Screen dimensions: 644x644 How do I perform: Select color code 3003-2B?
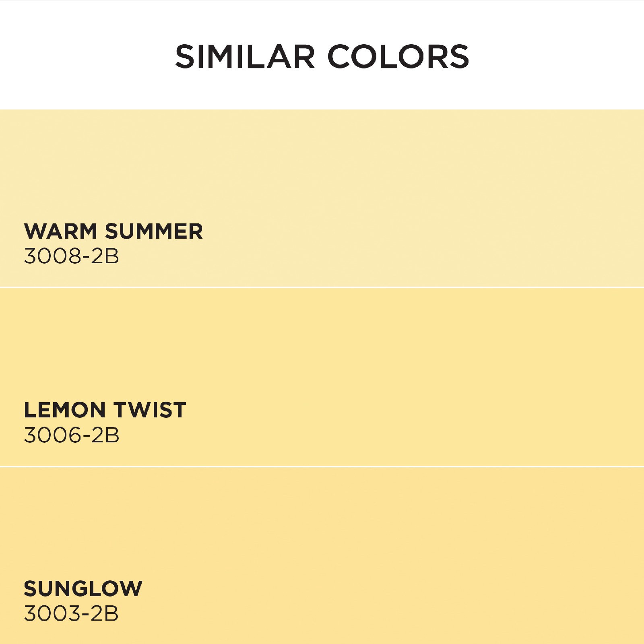[x=71, y=614]
